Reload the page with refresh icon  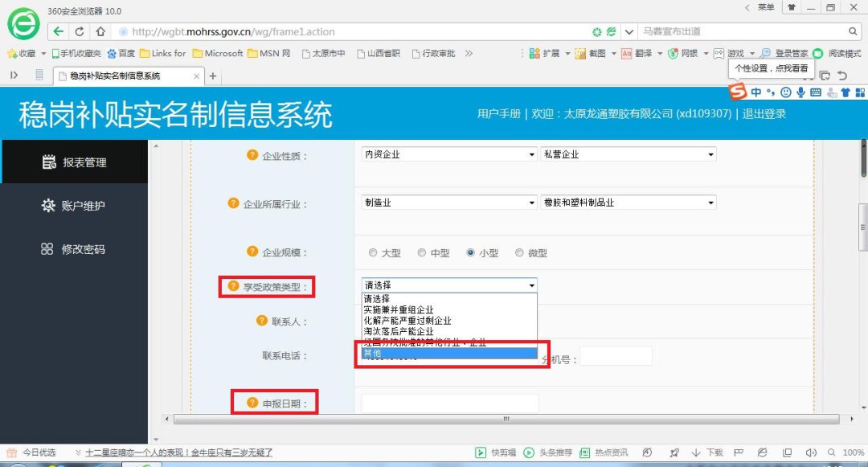tap(80, 32)
